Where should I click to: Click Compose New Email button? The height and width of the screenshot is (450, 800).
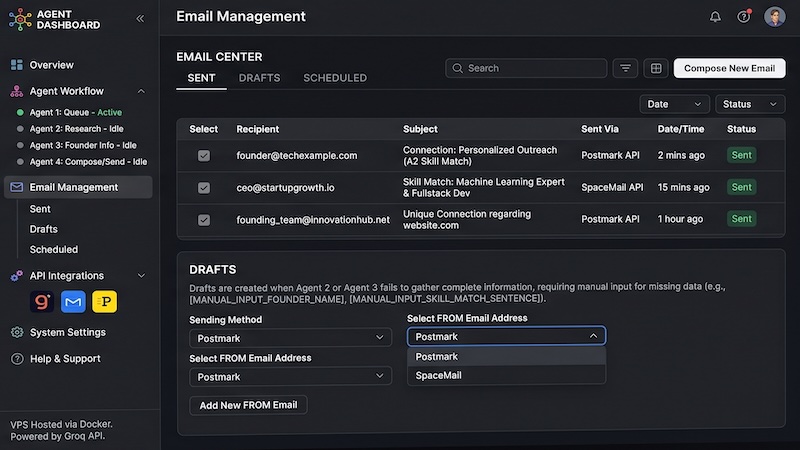(729, 68)
